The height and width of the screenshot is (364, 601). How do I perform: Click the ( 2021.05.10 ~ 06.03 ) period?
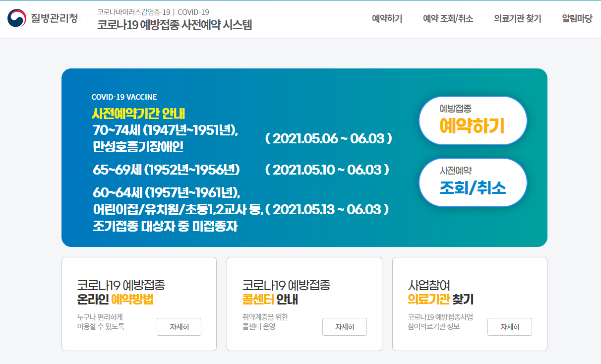[x=327, y=170]
